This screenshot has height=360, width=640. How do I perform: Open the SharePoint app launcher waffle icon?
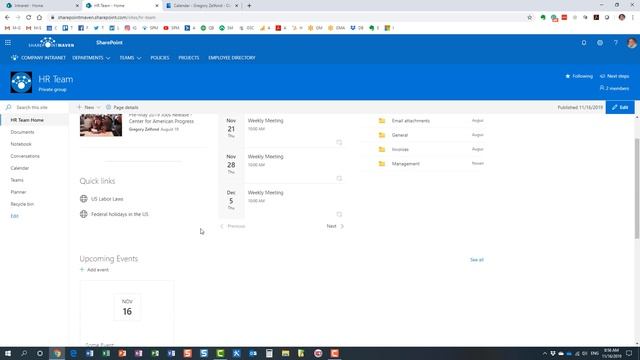point(8,42)
